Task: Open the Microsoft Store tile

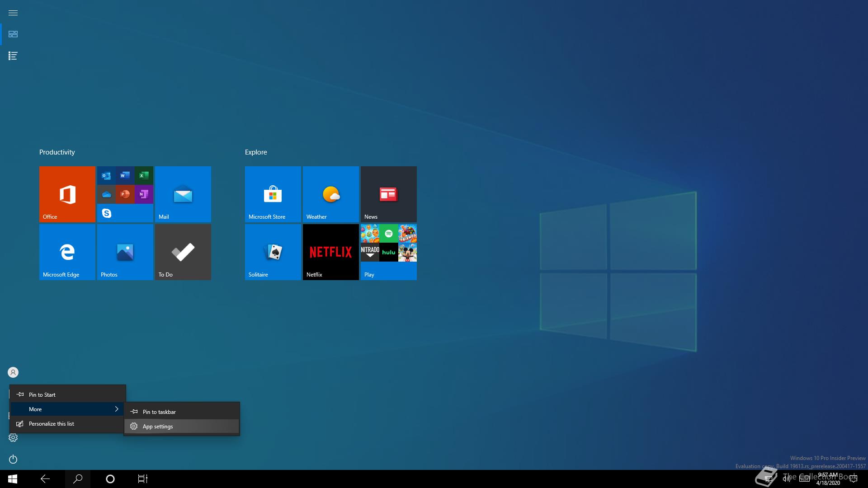Action: pos(273,194)
